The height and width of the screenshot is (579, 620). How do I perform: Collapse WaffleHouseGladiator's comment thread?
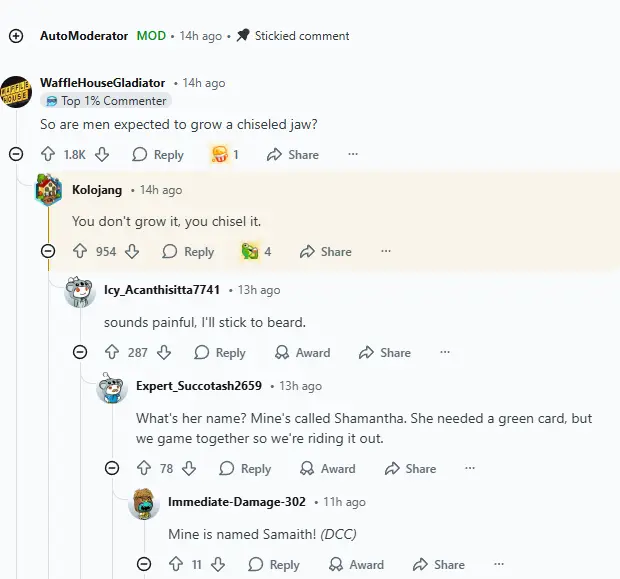tap(16, 154)
